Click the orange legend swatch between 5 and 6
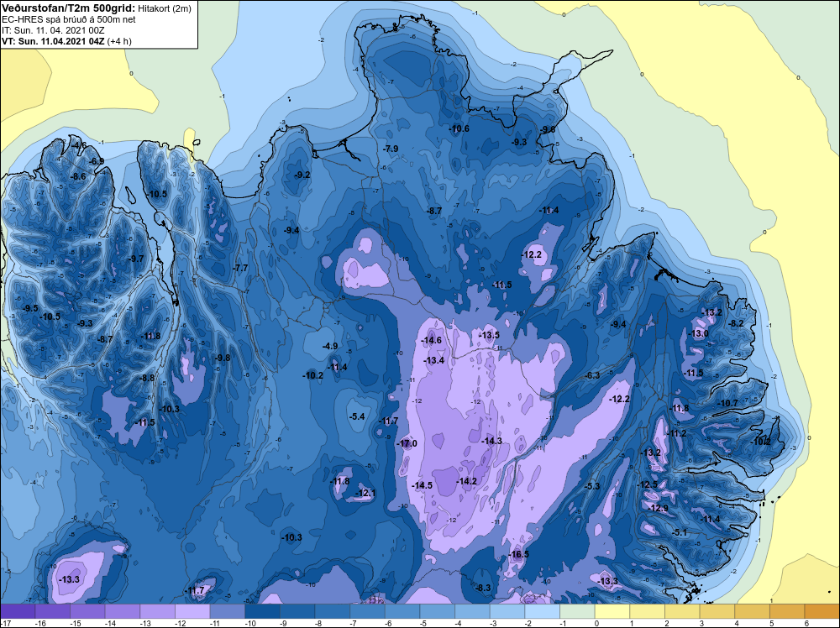Viewport: 840px width, 628px height. click(788, 611)
